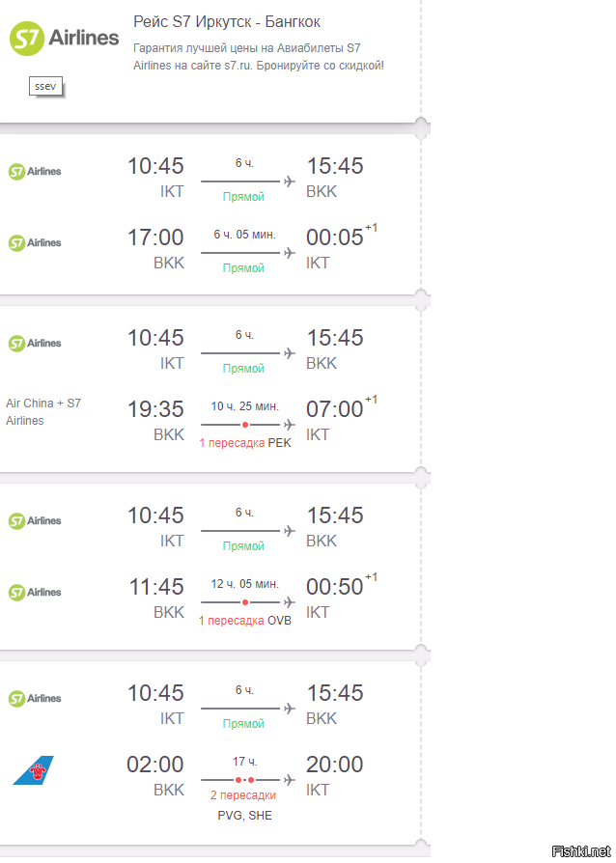Click the plane icon on the 17 ч. flight

click(289, 779)
